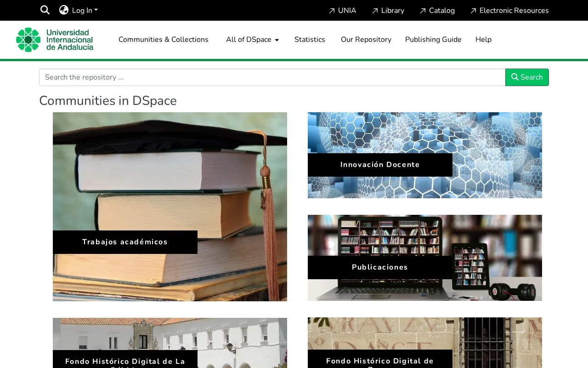
Task: Open the Help menu item
Action: [483, 40]
